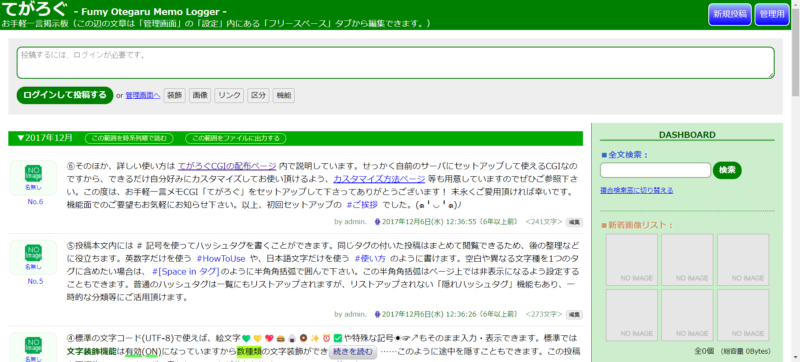The width and height of the screenshot is (800, 362).
Task: Click 編集 on post No.6
Action: 574,222
